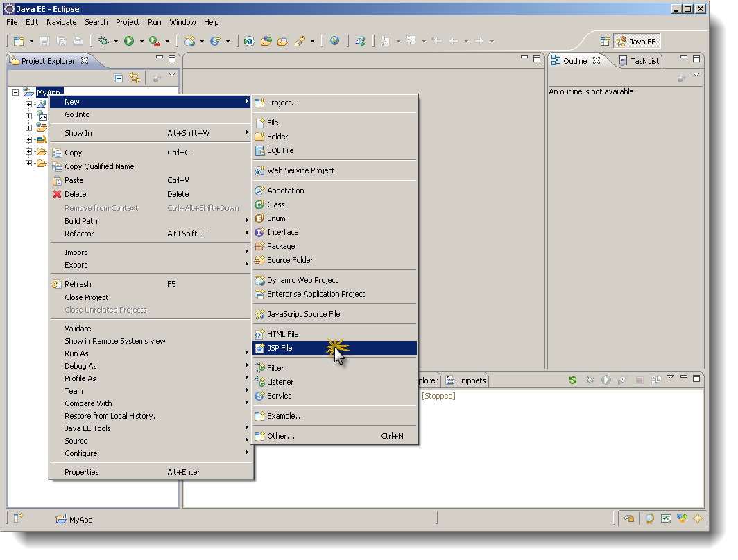Refresh the Servers view with the green icon

pyautogui.click(x=572, y=380)
